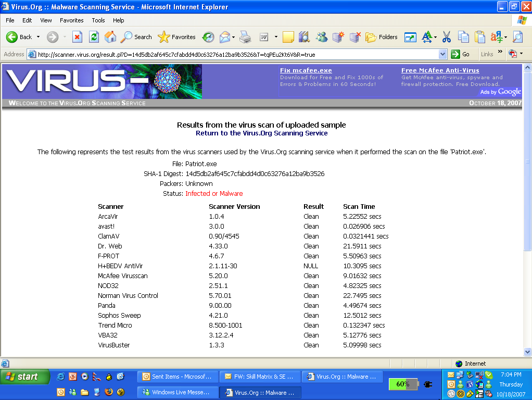Open the Favorites menu in menu bar
This screenshot has height=400, width=532.
click(71, 20)
